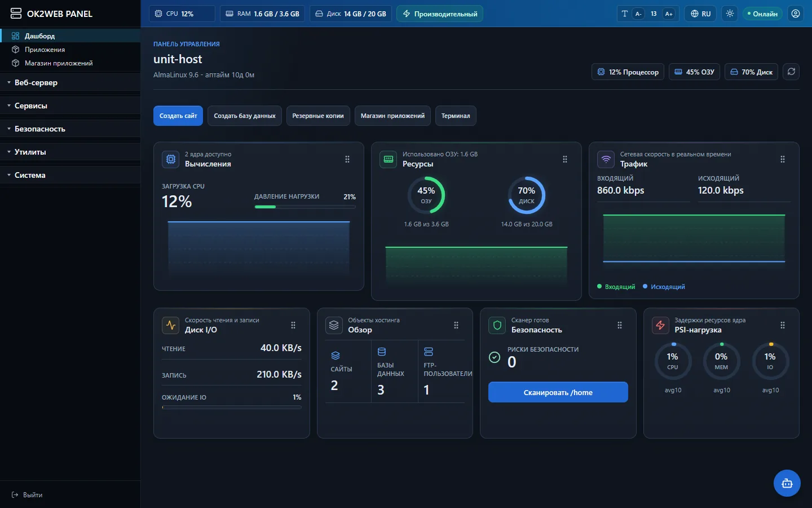Expand the Система sidebar section

tap(70, 175)
